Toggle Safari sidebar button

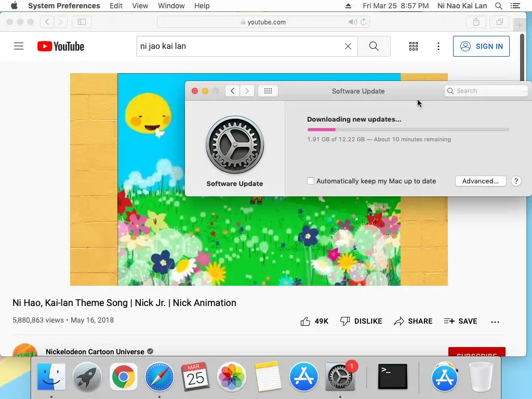pos(82,22)
